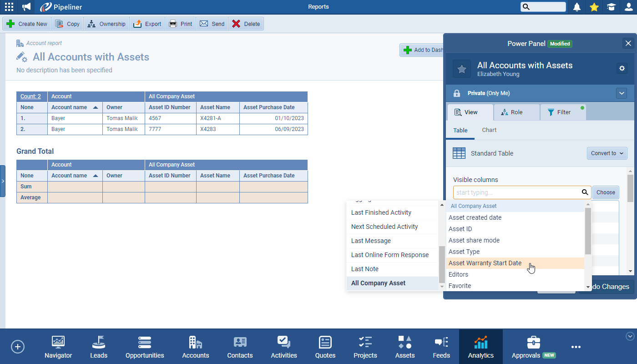Click the round plus quick-add button
The height and width of the screenshot is (364, 637).
pyautogui.click(x=18, y=347)
